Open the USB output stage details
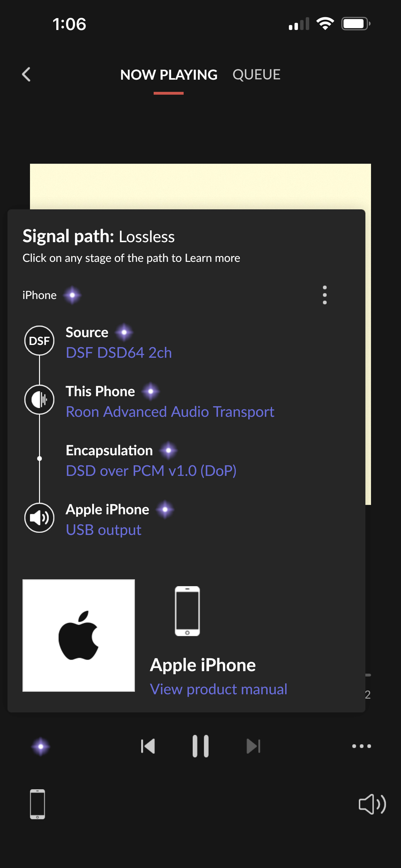This screenshot has width=401, height=868. pos(104,530)
